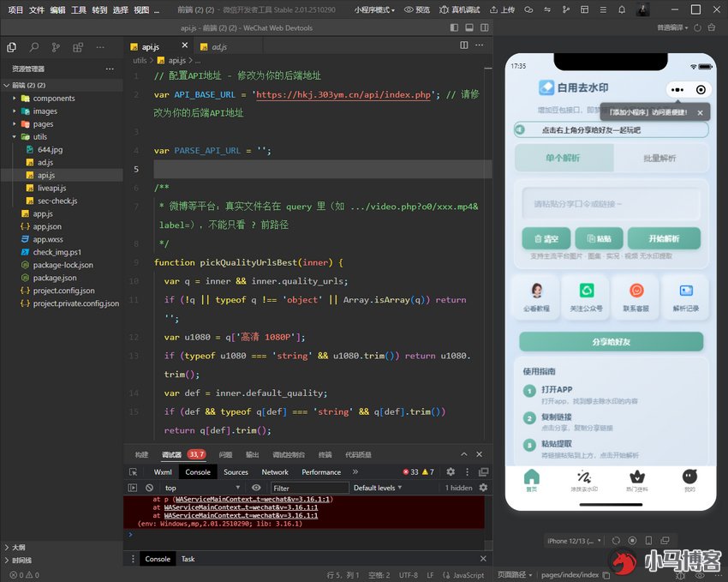Open the API base URL link in code

343,95
